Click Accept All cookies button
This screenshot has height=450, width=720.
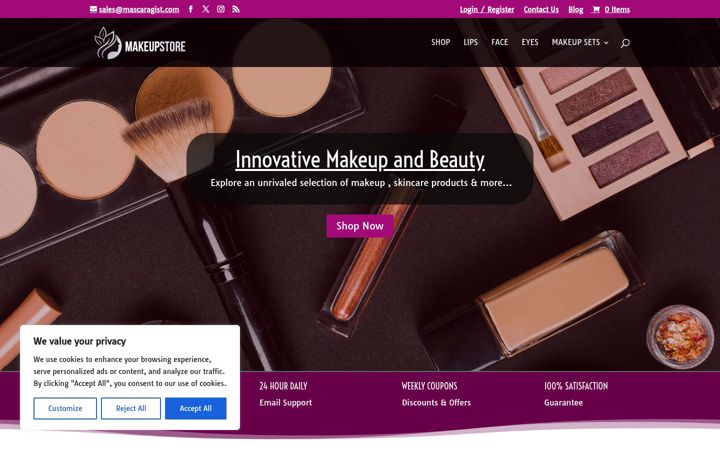196,408
